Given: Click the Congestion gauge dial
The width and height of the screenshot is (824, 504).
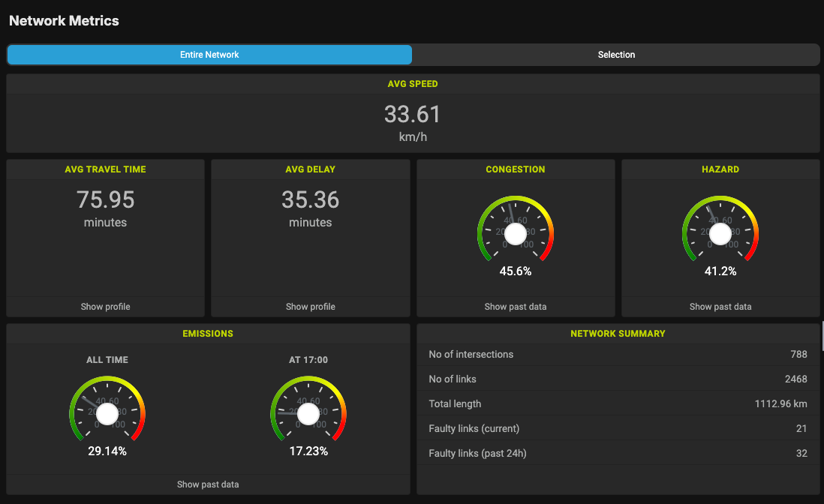Looking at the screenshot, I should (x=515, y=232).
